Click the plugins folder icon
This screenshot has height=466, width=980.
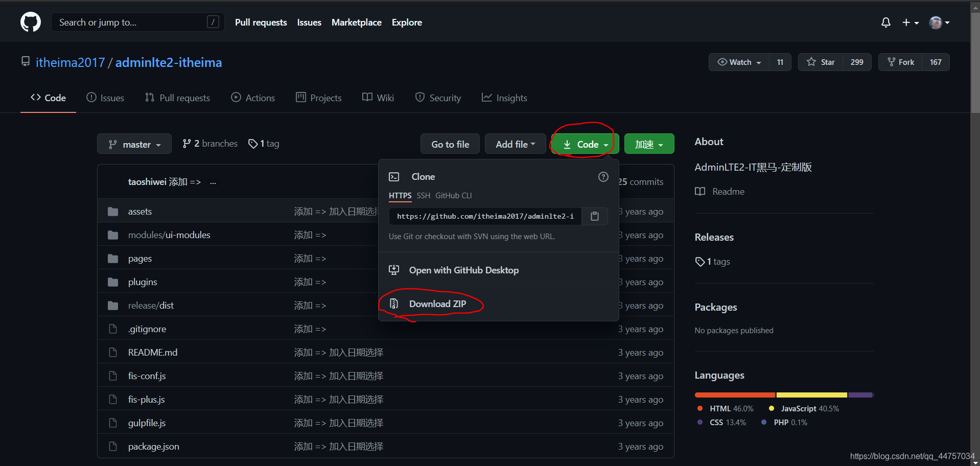(x=113, y=282)
